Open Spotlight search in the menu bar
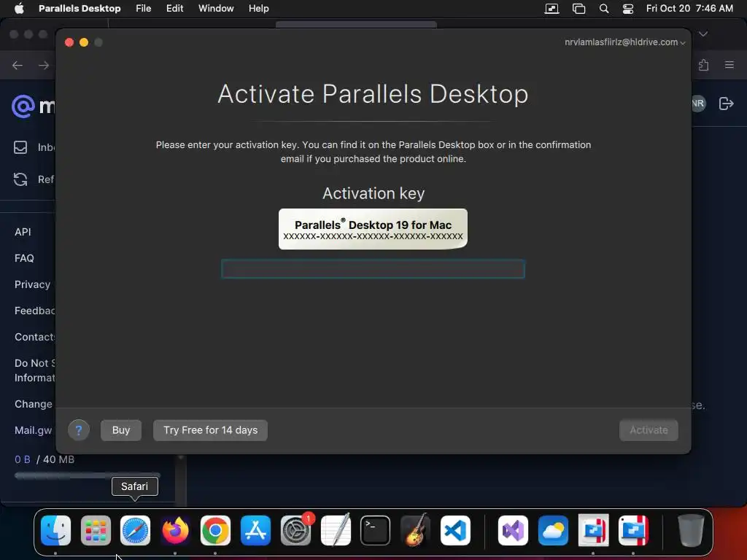Image resolution: width=747 pixels, height=560 pixels. [603, 8]
